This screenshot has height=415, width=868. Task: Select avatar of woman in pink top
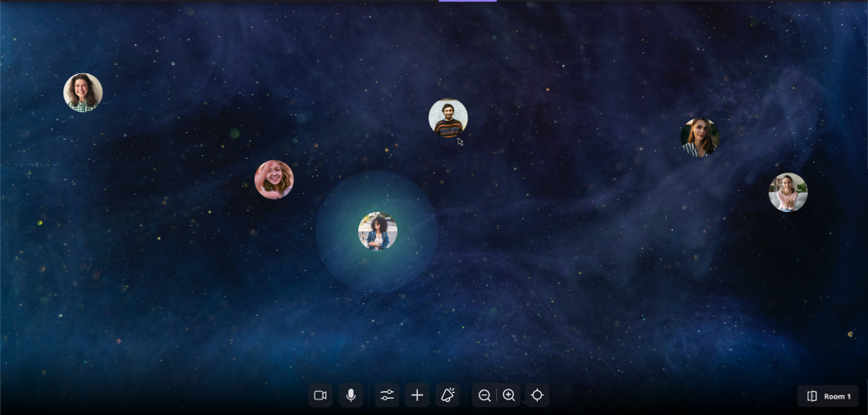[788, 192]
